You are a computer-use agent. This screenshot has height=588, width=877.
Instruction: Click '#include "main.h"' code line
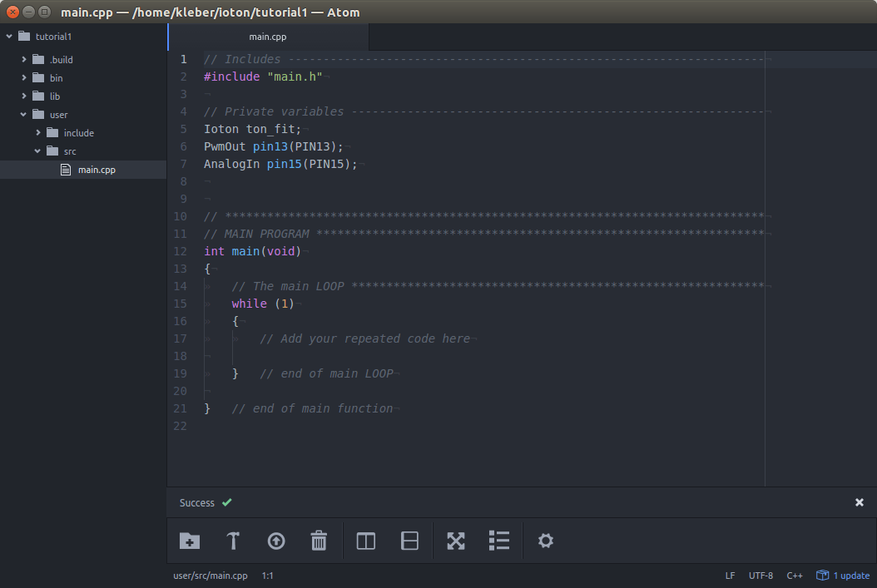pyautogui.click(x=263, y=77)
